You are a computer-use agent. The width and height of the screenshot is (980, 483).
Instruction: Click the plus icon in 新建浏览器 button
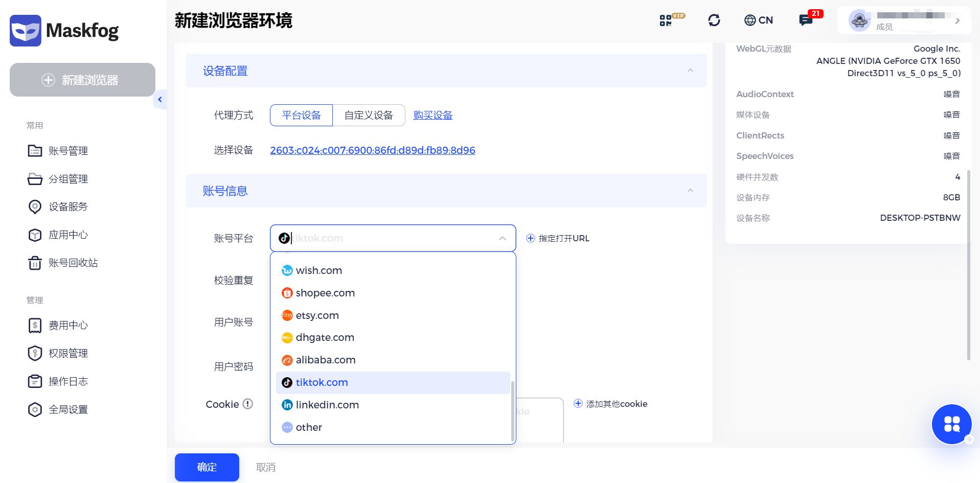click(48, 80)
